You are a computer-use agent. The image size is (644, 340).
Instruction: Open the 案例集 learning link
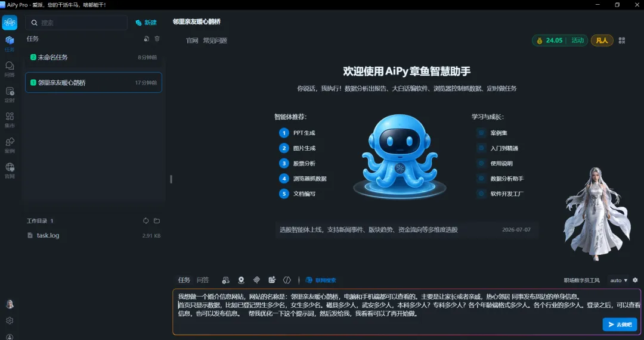click(493, 133)
